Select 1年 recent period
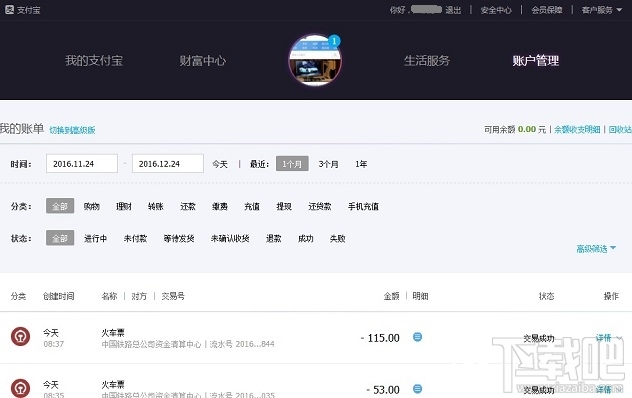632x398 pixels. (x=361, y=164)
